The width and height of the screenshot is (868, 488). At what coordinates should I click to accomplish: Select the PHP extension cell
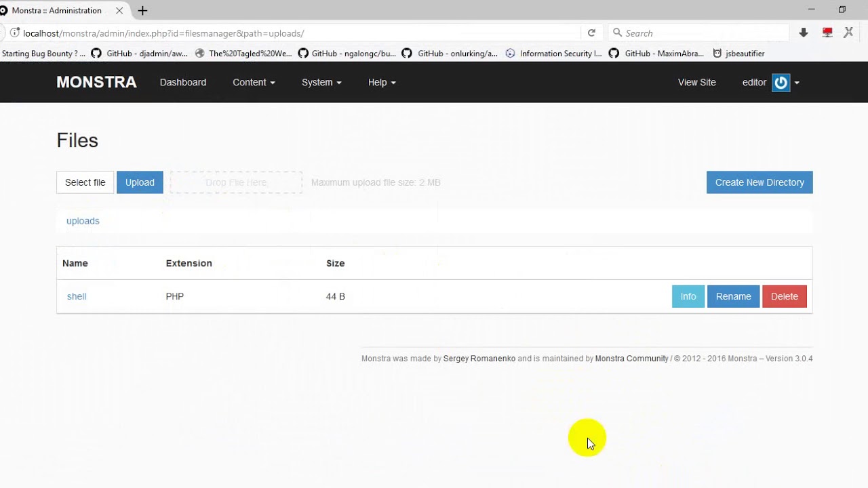(x=175, y=296)
